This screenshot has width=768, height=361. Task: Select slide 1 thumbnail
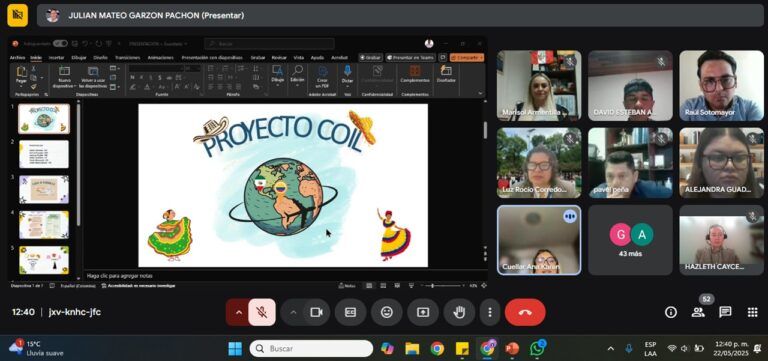click(x=44, y=119)
